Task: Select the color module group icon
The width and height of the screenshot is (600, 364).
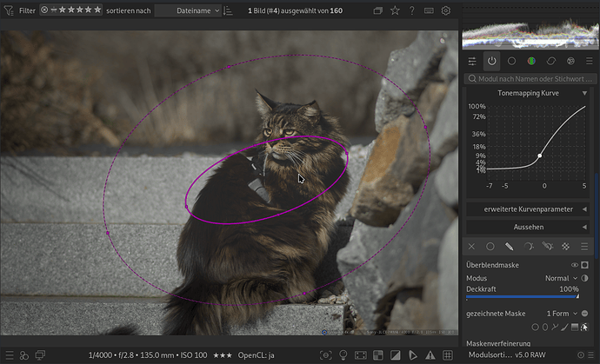Action: [531, 61]
